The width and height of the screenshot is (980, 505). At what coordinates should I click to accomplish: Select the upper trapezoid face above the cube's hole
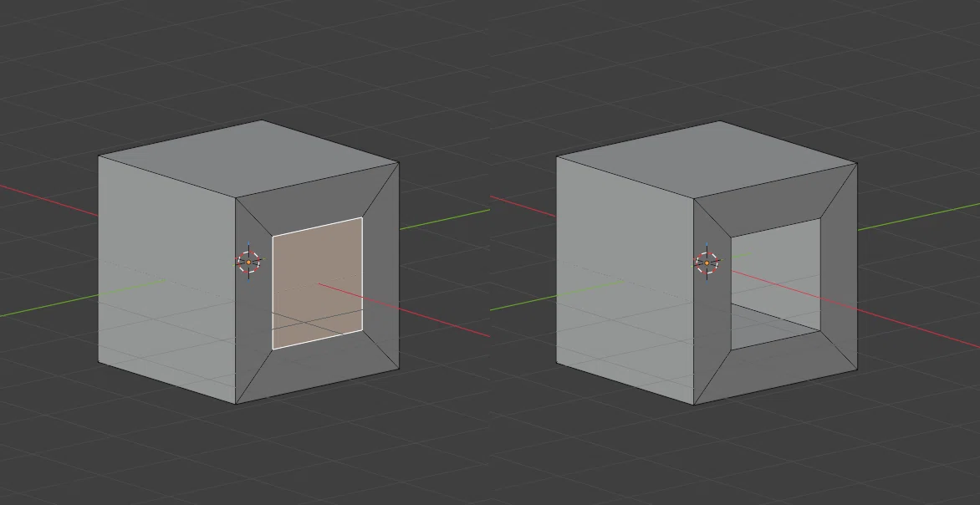click(776, 201)
